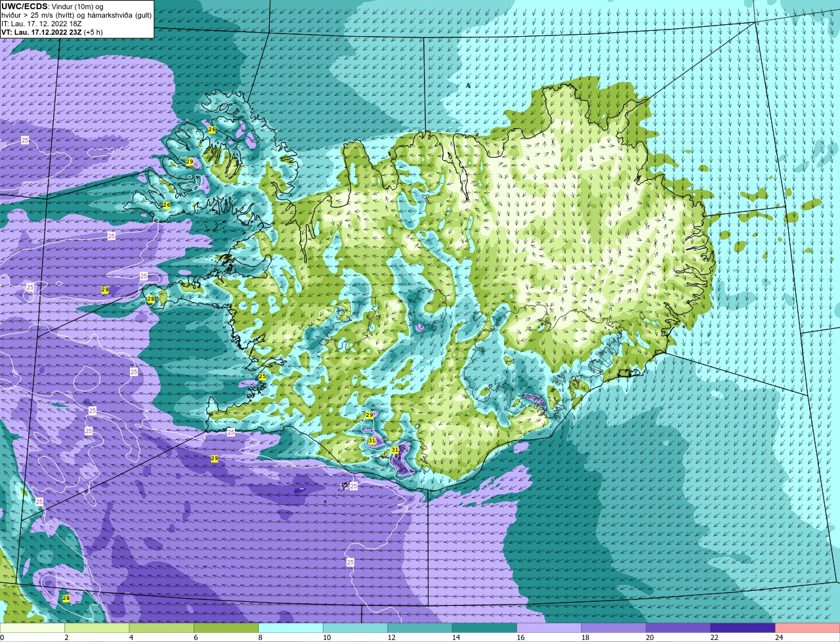840x642 pixels.
Task: Choose the 10–12 m/s cyan legend swatch
Action: tap(356, 628)
